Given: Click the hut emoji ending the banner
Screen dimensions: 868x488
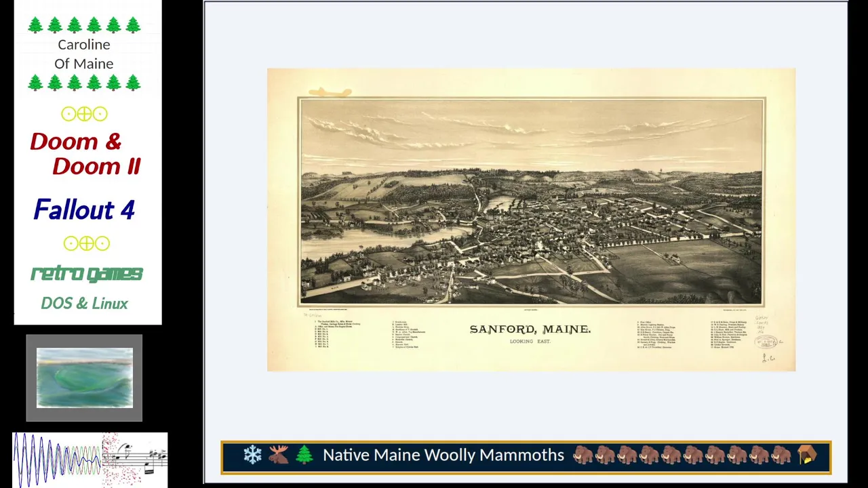Looking at the screenshot, I should point(808,455).
